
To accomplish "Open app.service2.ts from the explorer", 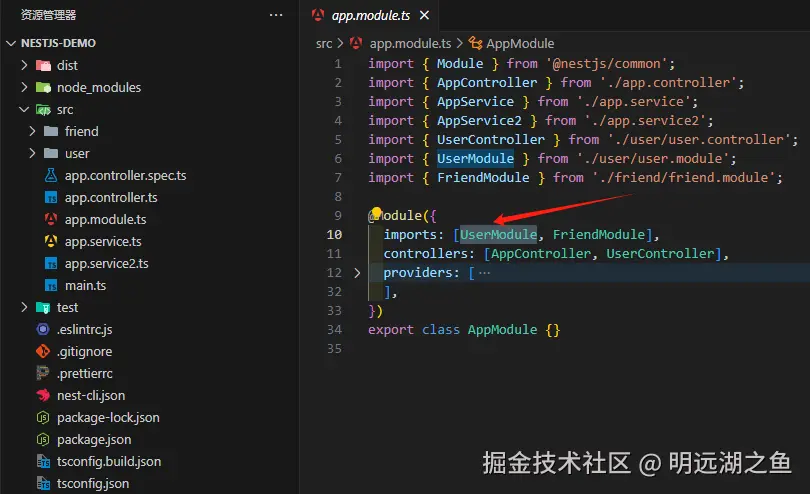I will (106, 264).
